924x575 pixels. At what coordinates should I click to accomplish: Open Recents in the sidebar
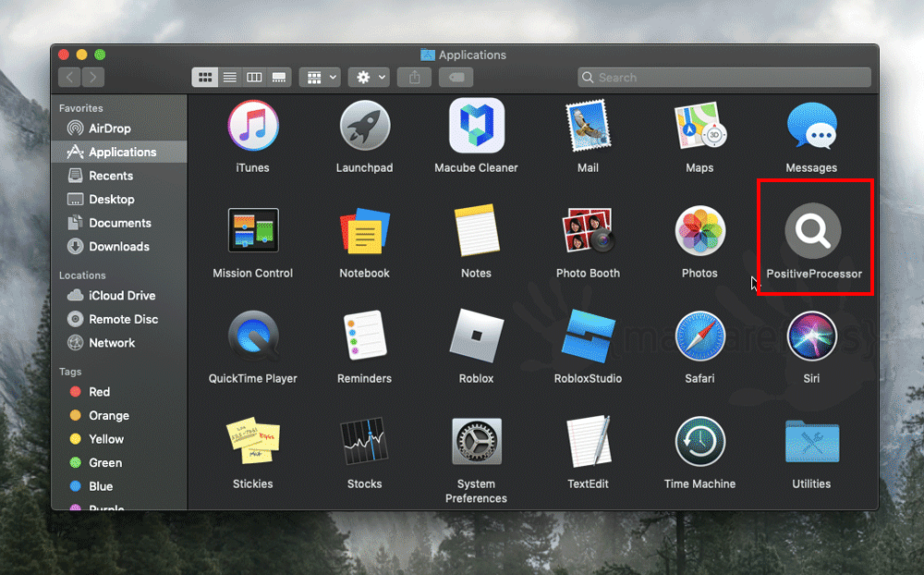coord(119,175)
